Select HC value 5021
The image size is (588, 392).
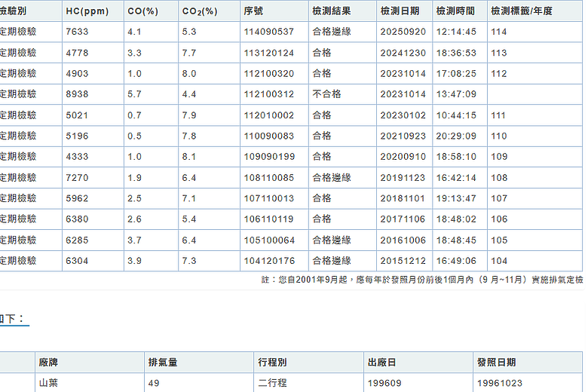[x=77, y=115]
